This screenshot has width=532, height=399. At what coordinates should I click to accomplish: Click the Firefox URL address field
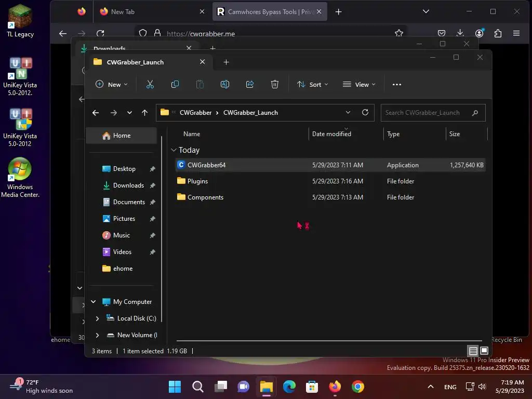coord(271,34)
